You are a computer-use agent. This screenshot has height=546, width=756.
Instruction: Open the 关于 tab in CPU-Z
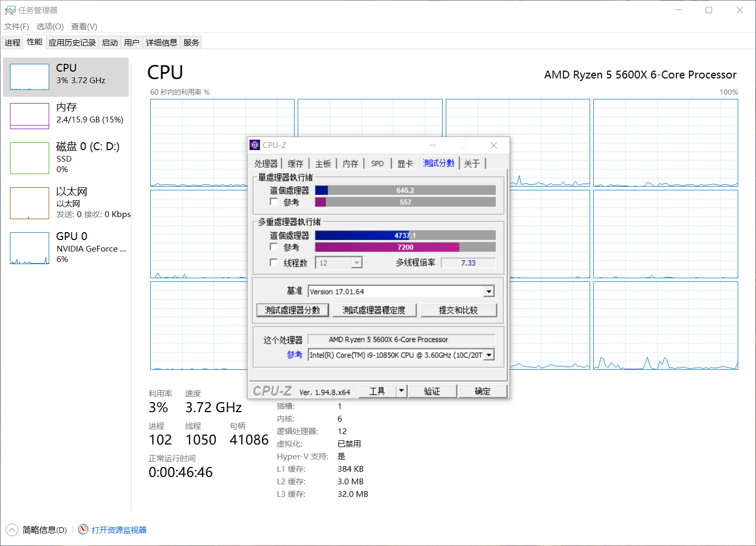[x=472, y=164]
